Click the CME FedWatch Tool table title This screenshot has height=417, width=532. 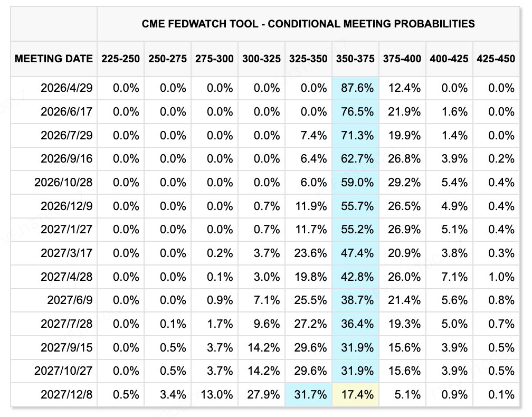(308, 24)
